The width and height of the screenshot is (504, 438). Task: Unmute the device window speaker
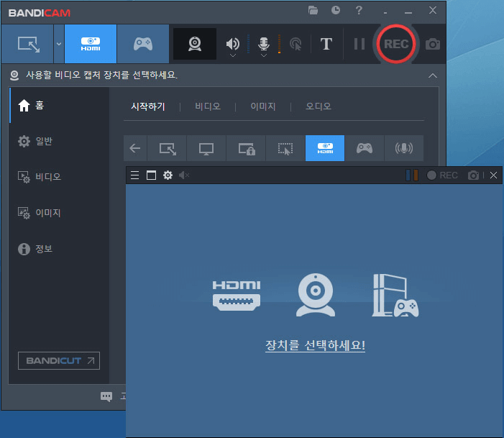184,175
